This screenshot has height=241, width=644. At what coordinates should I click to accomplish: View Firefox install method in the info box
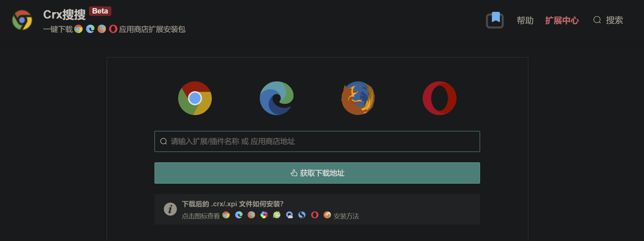(251, 215)
